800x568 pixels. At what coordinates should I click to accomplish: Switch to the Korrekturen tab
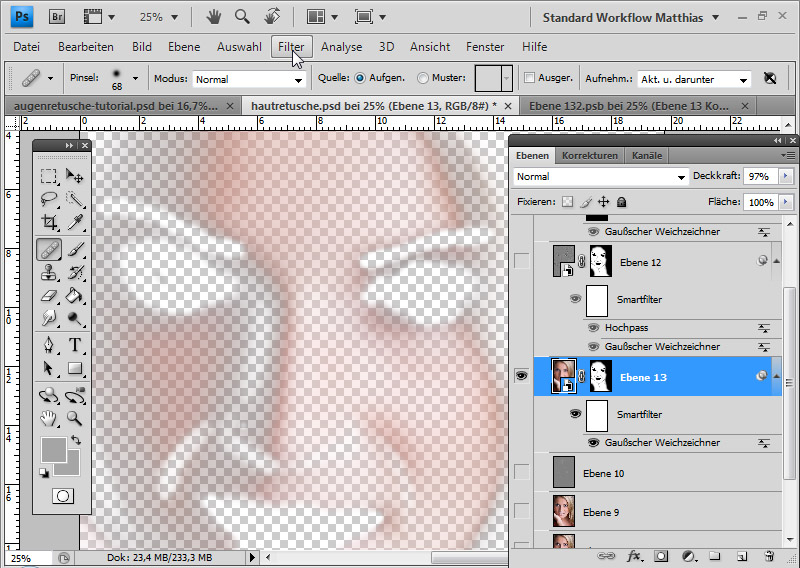(x=590, y=156)
